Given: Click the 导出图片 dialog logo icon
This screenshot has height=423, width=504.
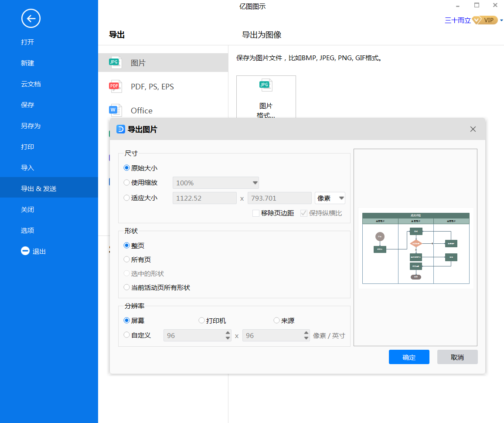Looking at the screenshot, I should point(120,129).
